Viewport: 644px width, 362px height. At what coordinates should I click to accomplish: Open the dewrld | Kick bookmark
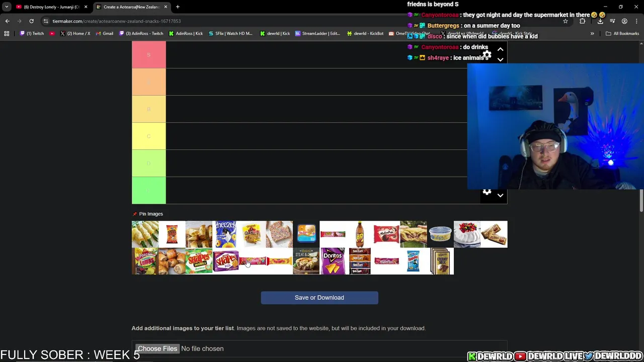pos(275,34)
